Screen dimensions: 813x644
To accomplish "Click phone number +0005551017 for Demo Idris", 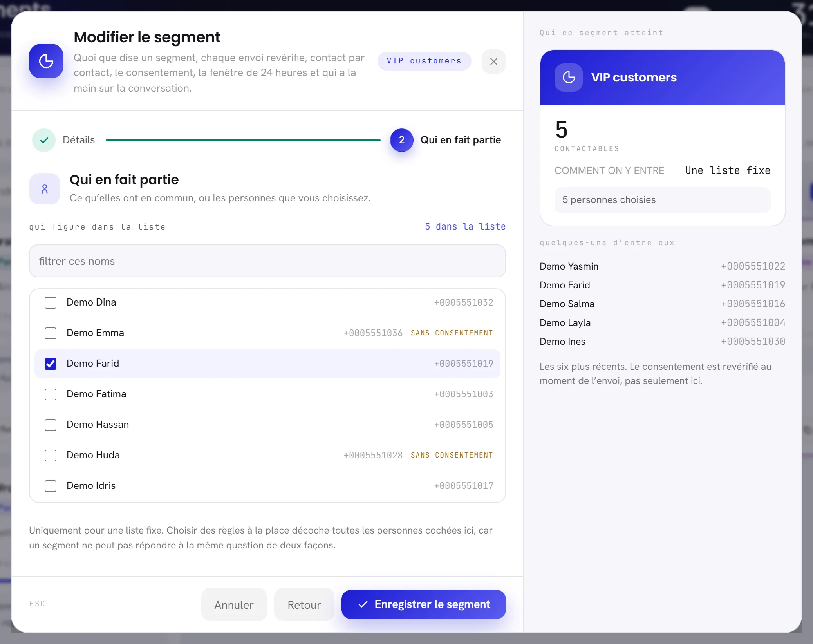I will tap(464, 486).
